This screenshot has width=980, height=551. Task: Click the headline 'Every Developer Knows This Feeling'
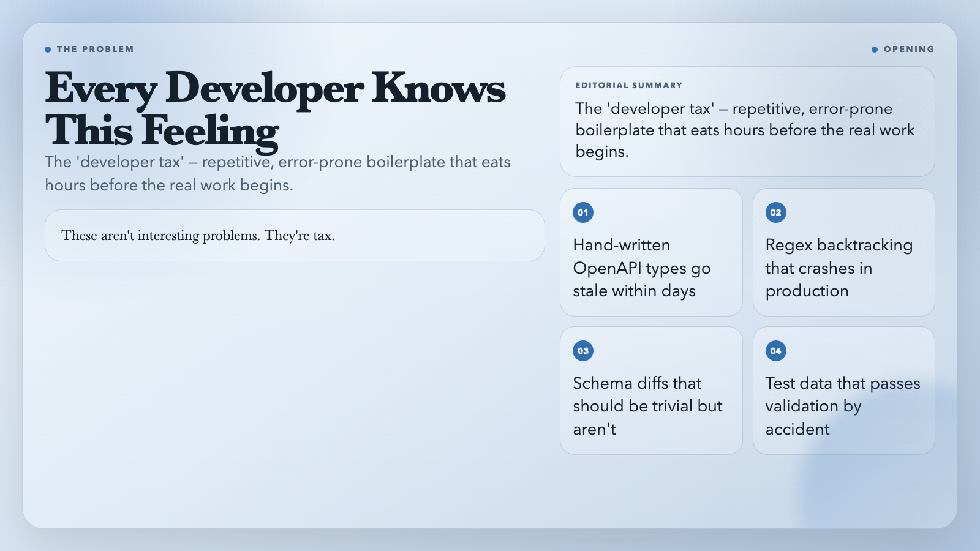(x=275, y=110)
